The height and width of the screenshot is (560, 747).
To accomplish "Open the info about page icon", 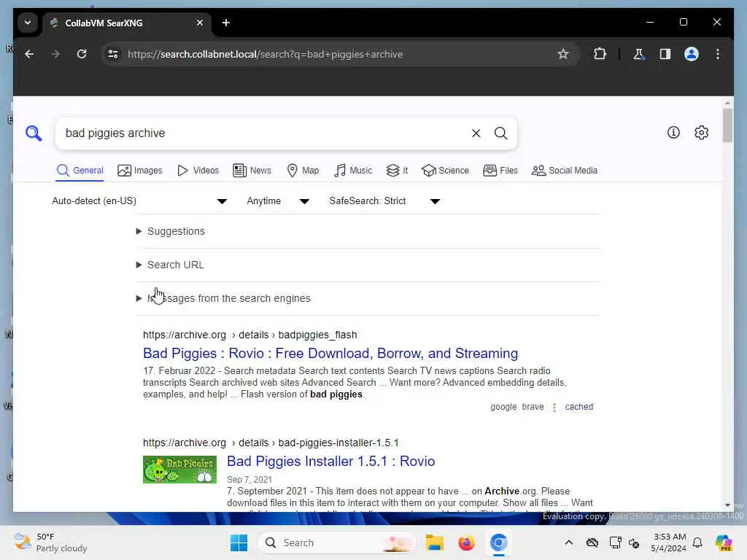I will tap(673, 133).
